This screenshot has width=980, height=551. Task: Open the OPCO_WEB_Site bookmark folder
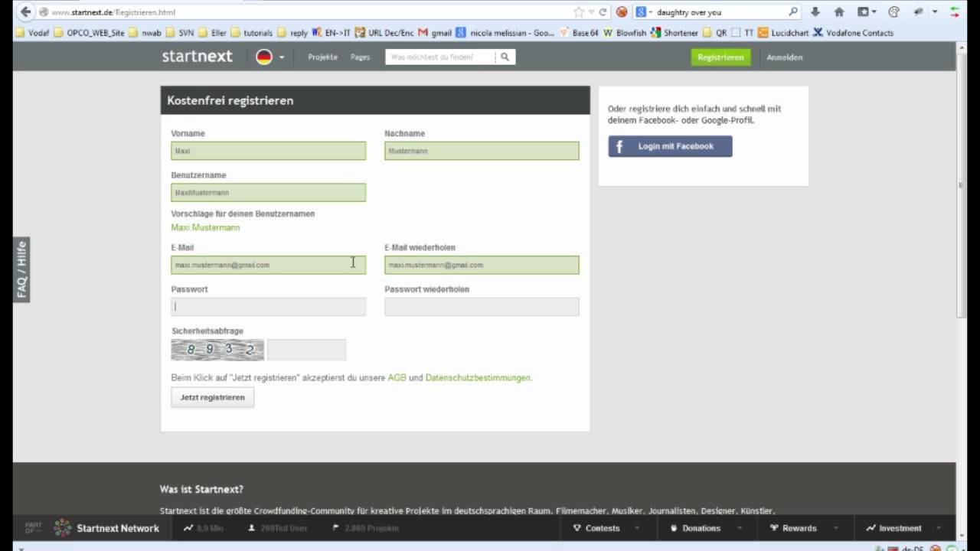point(89,33)
